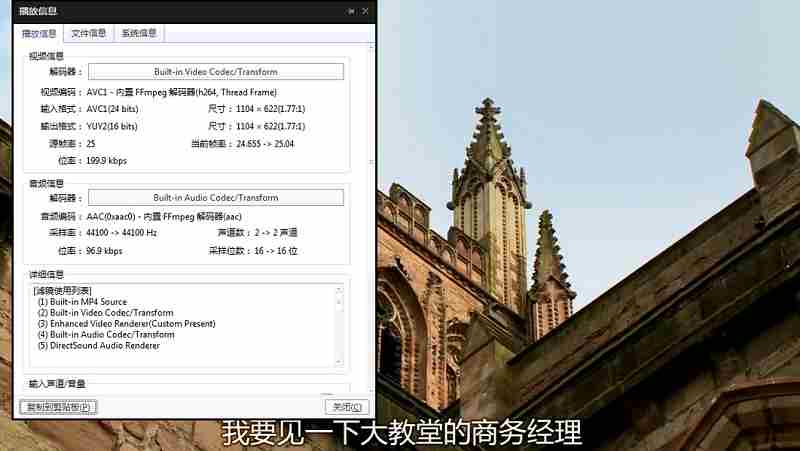This screenshot has width=800, height=451.
Task: Select the (1) Built-in MP4 Source entry
Action: click(x=82, y=301)
